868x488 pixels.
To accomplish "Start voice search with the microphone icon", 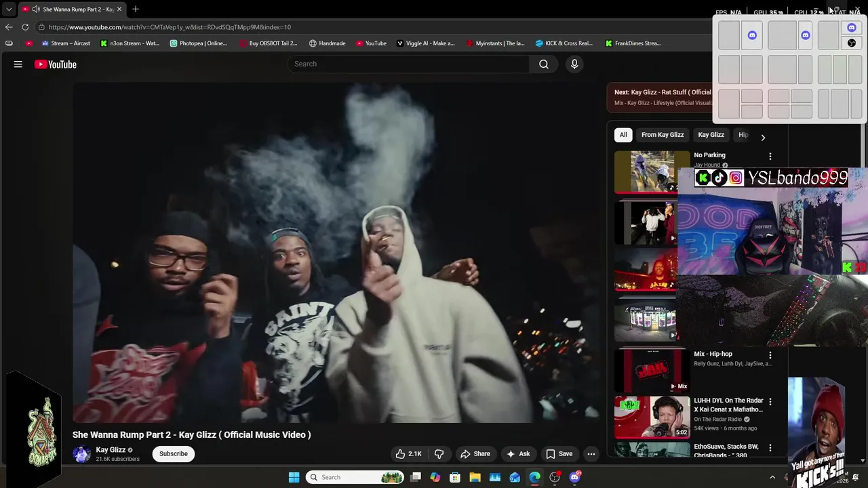I will pos(574,64).
